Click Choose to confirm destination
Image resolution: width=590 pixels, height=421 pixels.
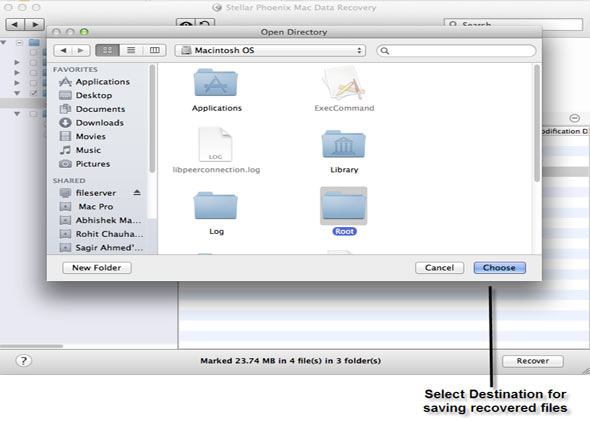point(499,268)
